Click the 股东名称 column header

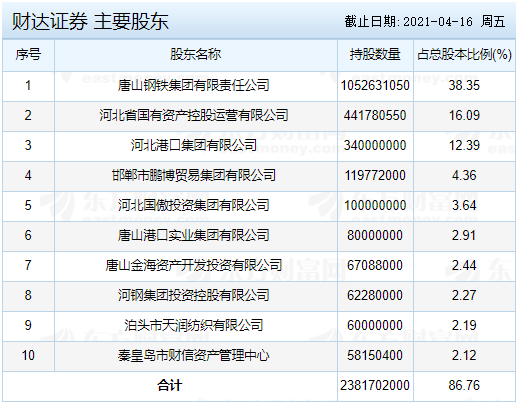[x=196, y=54]
